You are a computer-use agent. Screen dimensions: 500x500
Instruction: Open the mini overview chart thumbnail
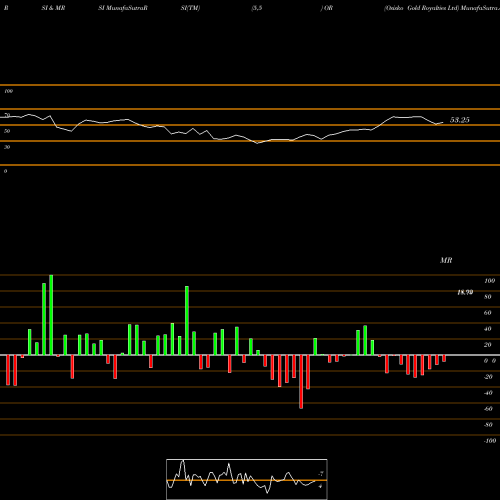click(x=247, y=479)
